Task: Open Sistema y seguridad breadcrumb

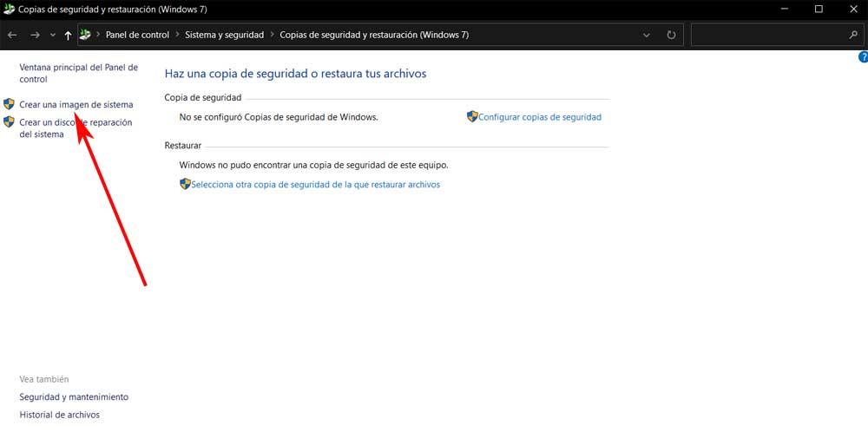Action: 224,35
